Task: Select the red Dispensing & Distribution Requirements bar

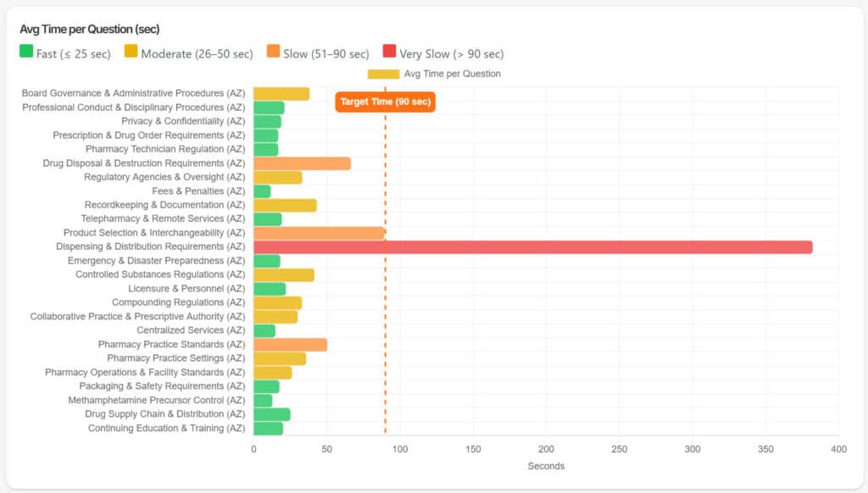Action: tap(532, 247)
